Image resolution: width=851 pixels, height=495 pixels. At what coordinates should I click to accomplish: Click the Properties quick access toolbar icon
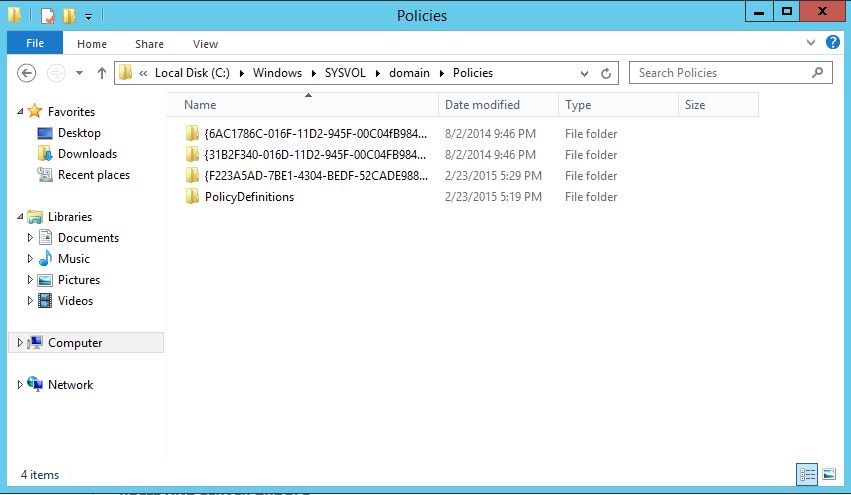click(x=48, y=16)
